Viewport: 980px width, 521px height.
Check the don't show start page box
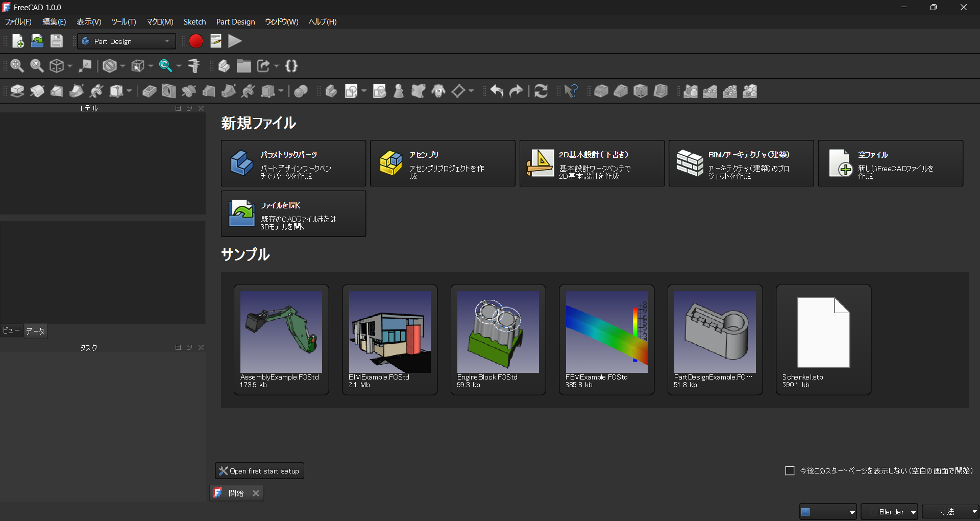point(790,470)
